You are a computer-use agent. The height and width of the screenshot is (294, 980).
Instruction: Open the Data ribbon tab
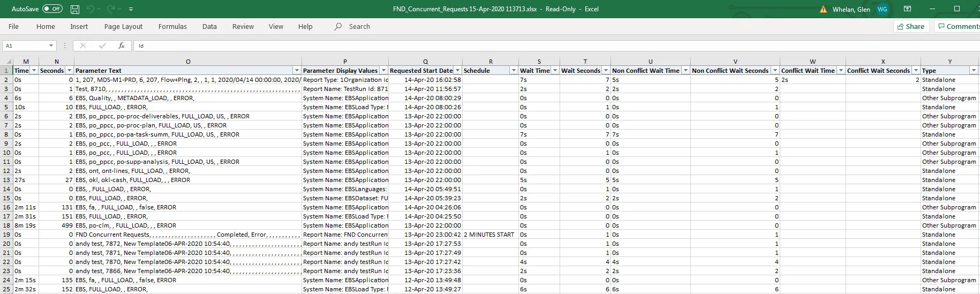[x=209, y=27]
